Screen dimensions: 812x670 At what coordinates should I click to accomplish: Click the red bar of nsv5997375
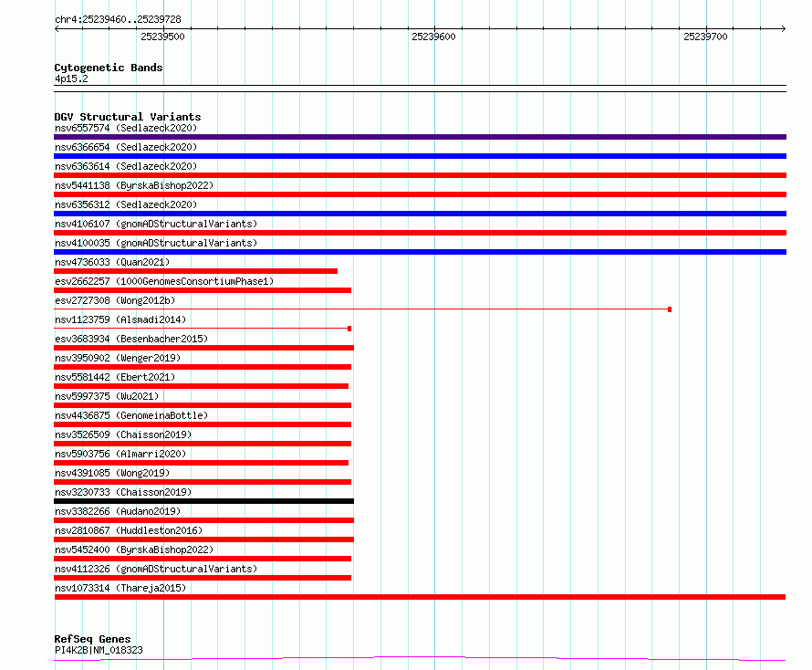tap(203, 405)
